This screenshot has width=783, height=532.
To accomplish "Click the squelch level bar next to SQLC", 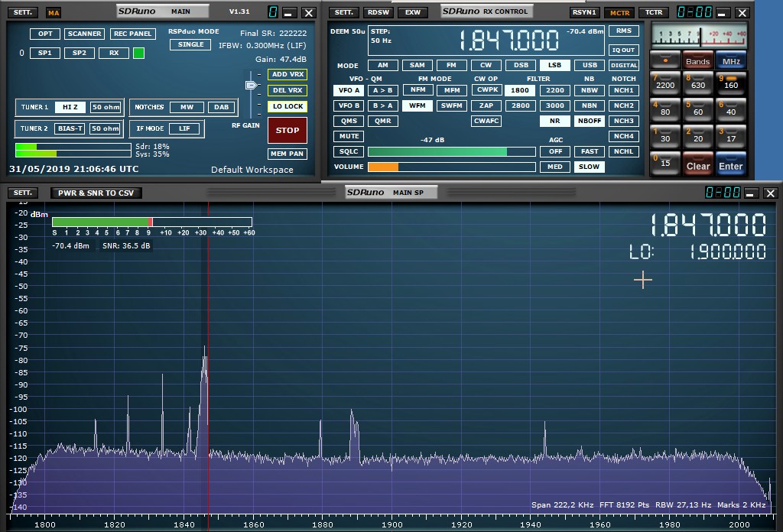I will pyautogui.click(x=451, y=151).
